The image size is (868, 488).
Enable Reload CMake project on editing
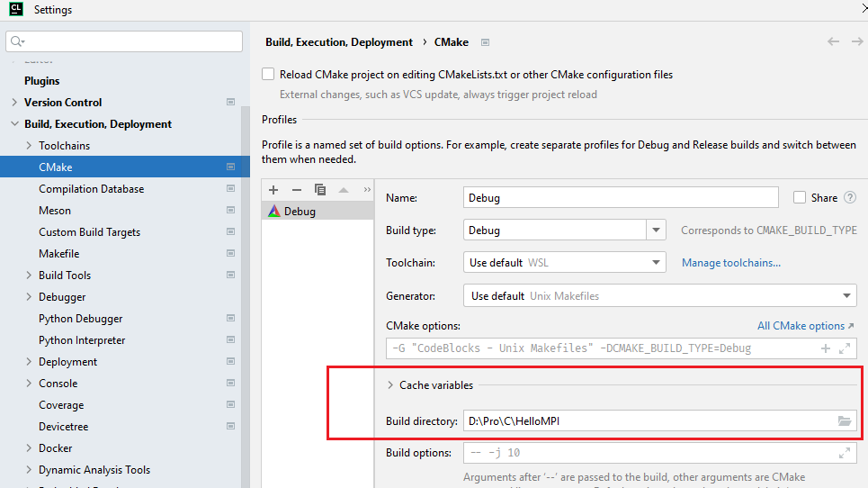268,75
